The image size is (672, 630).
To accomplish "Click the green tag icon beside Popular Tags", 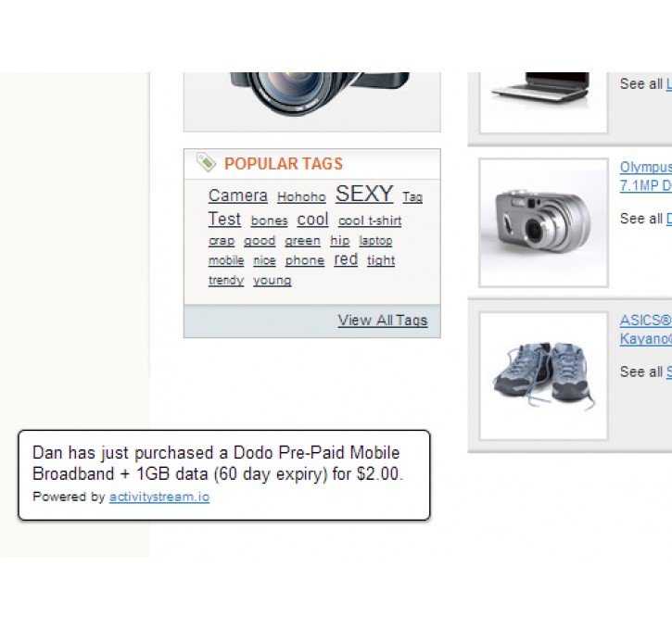I will tap(206, 163).
